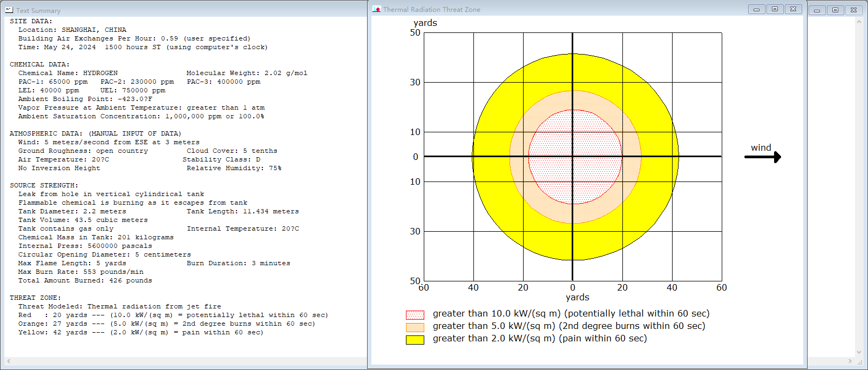Click the 'THREAT ZONE:' heading

click(x=36, y=298)
